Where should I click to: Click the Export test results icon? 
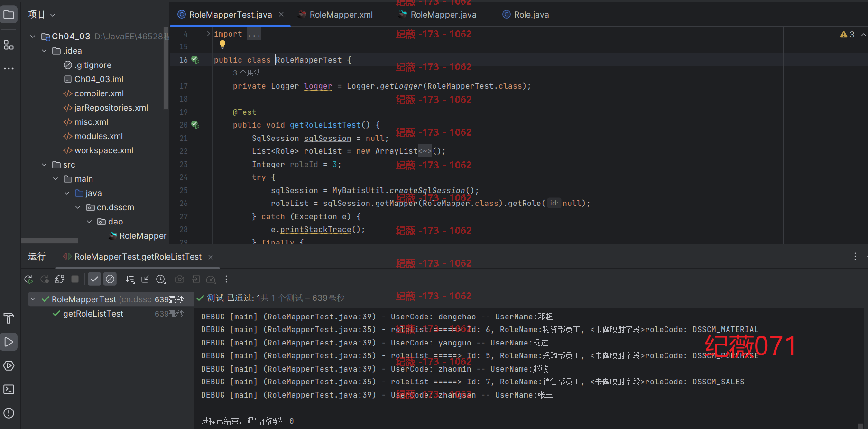tap(195, 279)
